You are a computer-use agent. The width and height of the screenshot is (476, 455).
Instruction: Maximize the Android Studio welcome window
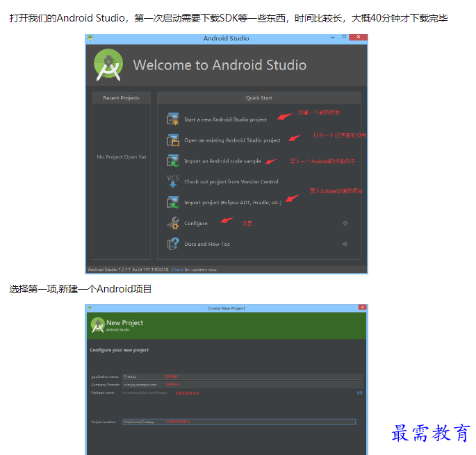coord(344,37)
